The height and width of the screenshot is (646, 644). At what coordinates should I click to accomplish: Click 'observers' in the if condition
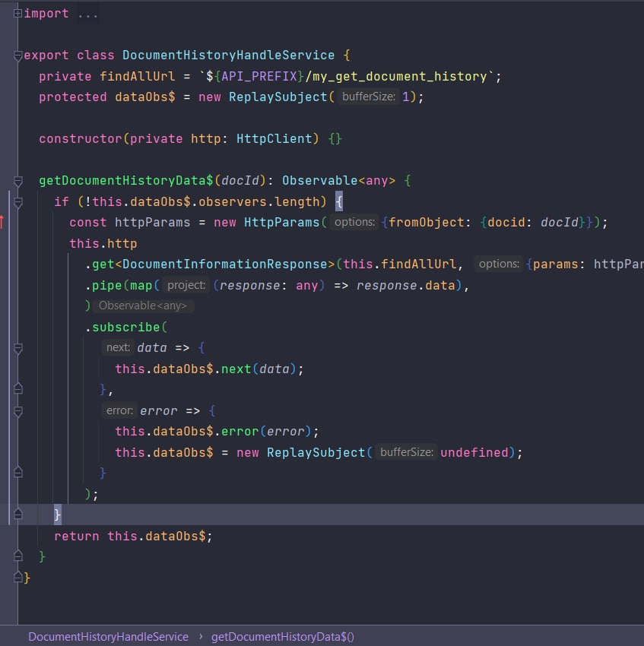232,202
